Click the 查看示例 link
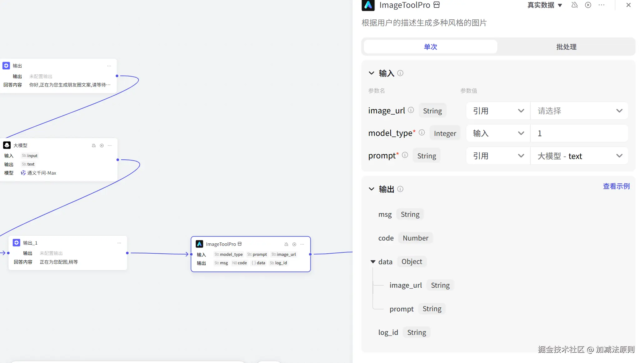 [616, 186]
